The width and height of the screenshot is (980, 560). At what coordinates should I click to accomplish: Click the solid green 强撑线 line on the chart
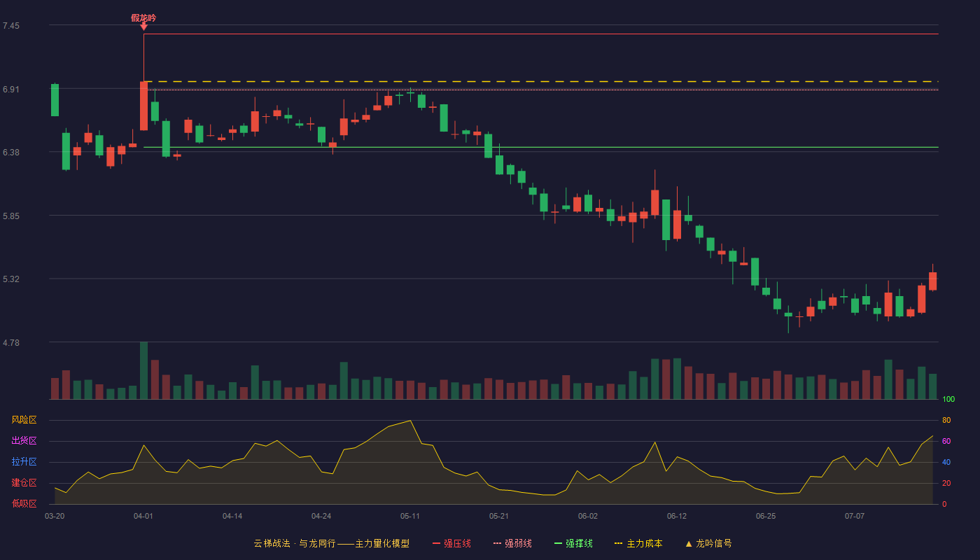point(540,147)
